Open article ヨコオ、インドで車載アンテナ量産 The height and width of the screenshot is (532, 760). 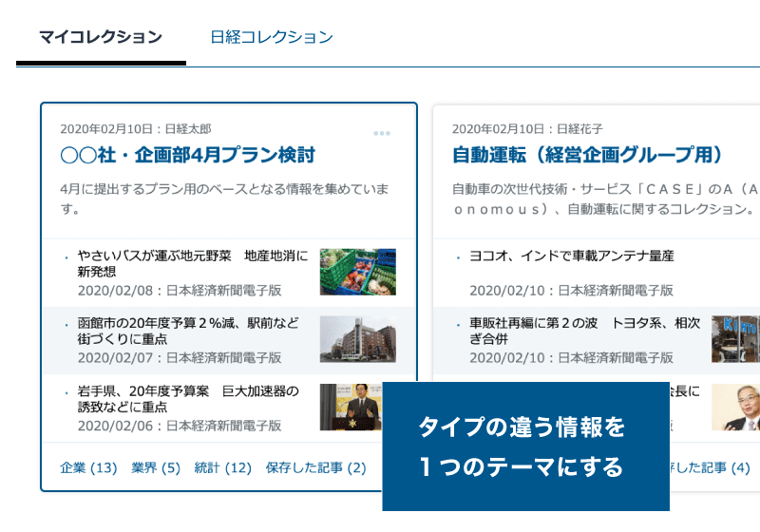pos(572,256)
